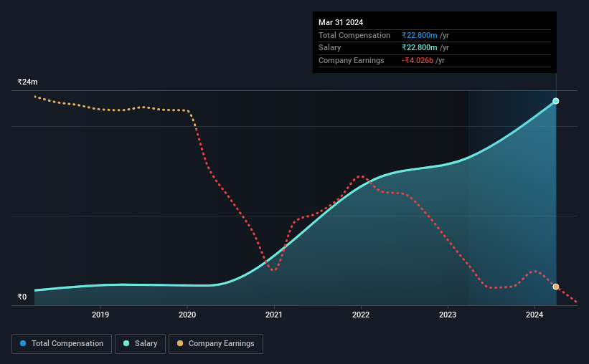Image resolution: width=589 pixels, height=364 pixels.
Task: Click the 2023 x-axis label
Action: pos(448,315)
